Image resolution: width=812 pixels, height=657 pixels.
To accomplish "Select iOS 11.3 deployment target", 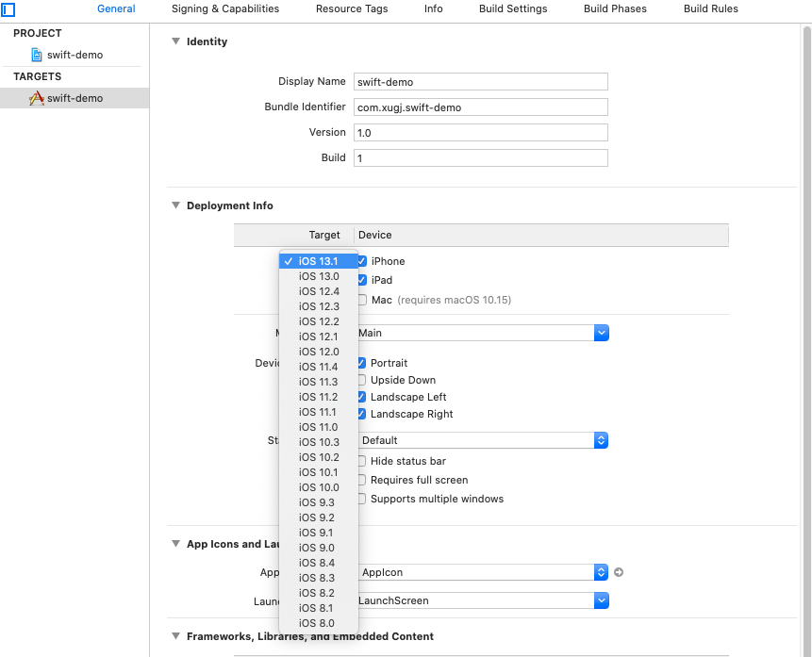I will (x=319, y=382).
